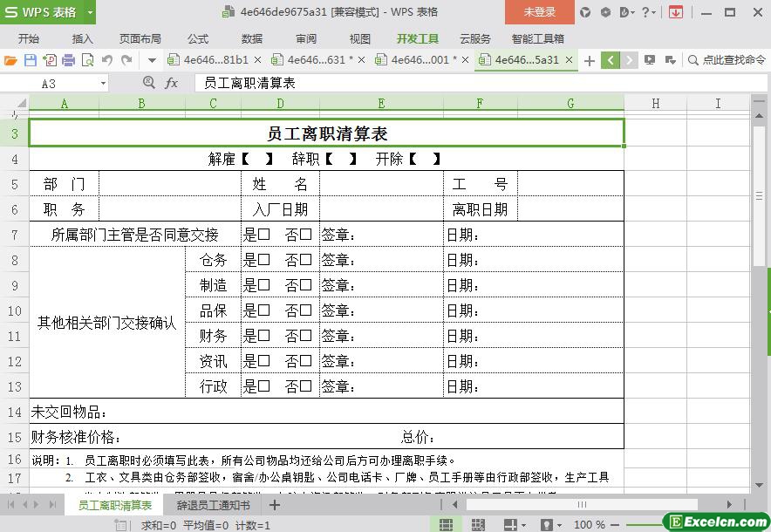Click the 未登录 login button
Screen dimensions: 771x532
pyautogui.click(x=539, y=12)
